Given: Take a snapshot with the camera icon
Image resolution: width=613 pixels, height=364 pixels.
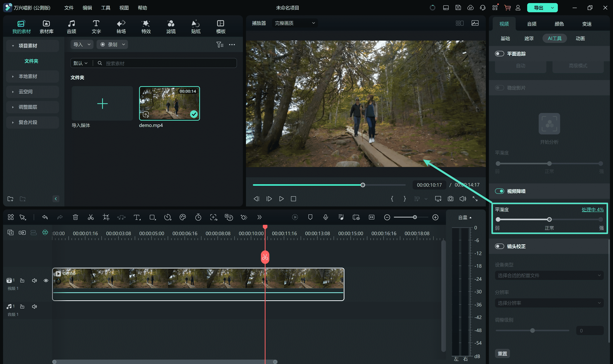Looking at the screenshot, I should (x=451, y=199).
